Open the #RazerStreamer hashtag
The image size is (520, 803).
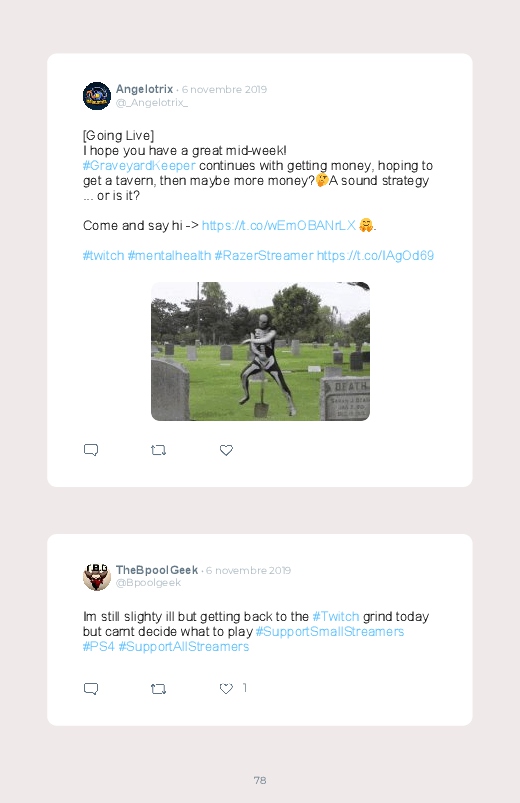[x=264, y=256]
